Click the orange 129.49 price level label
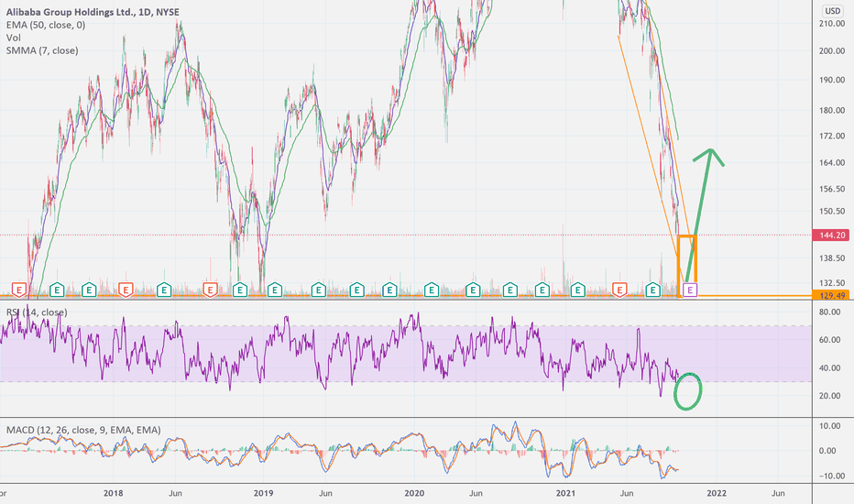 830,295
